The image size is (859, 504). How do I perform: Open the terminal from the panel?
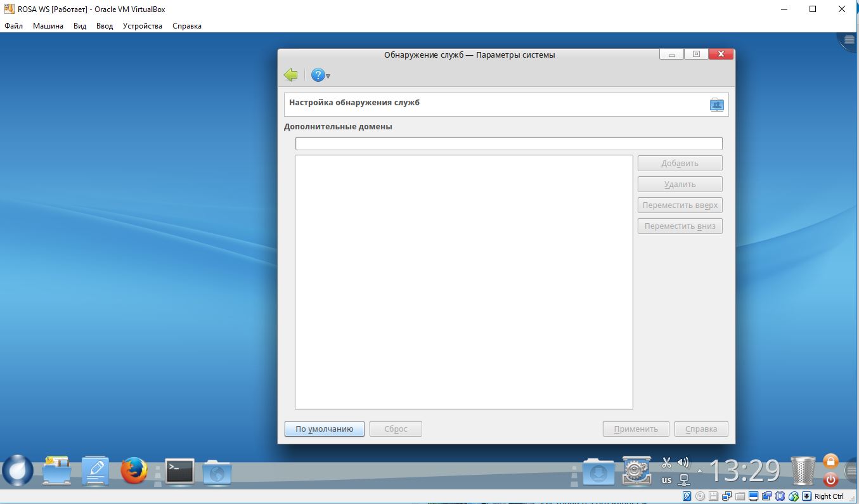[x=179, y=472]
